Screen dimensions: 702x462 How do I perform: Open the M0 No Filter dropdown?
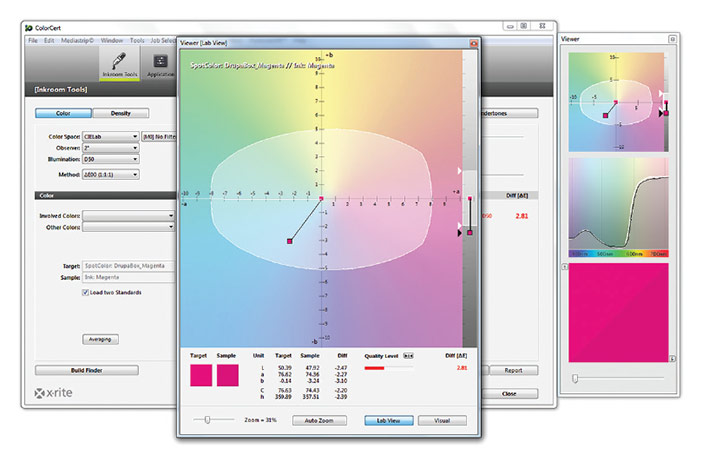[x=159, y=136]
